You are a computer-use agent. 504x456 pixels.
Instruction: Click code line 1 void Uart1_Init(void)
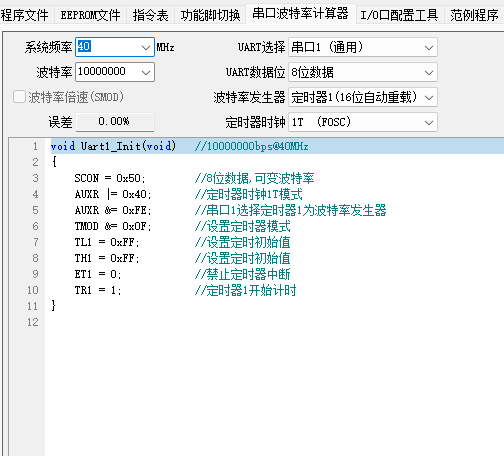coord(113,146)
